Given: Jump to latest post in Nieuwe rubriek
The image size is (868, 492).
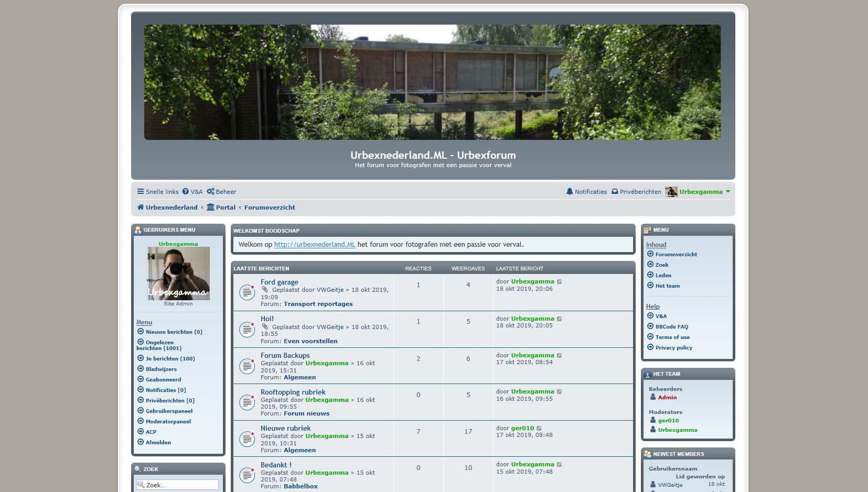Looking at the screenshot, I should 539,429.
